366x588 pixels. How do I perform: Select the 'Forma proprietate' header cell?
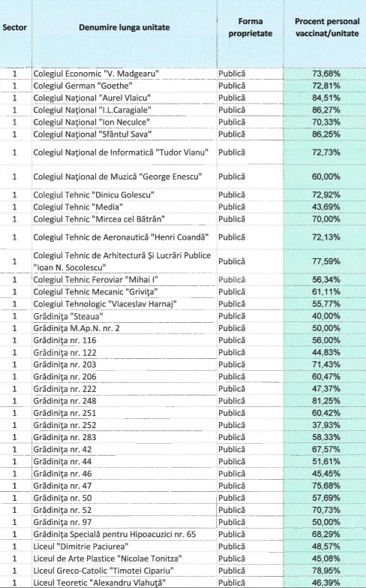pyautogui.click(x=250, y=27)
